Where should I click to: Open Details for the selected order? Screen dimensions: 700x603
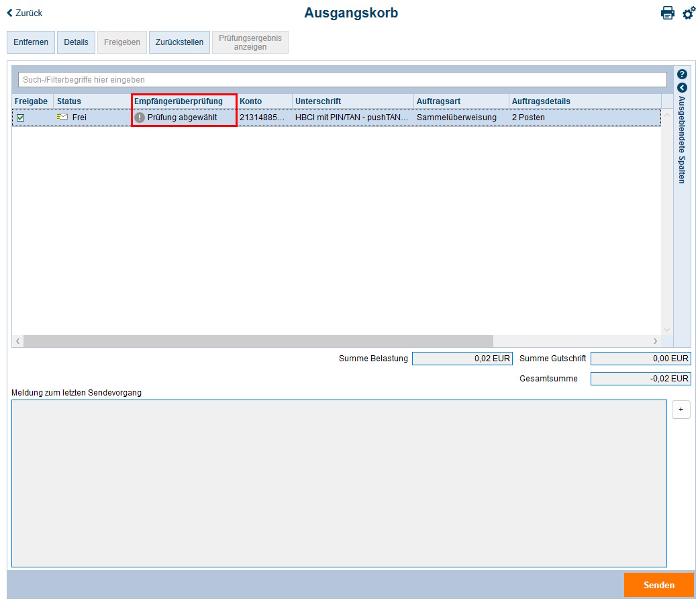76,42
